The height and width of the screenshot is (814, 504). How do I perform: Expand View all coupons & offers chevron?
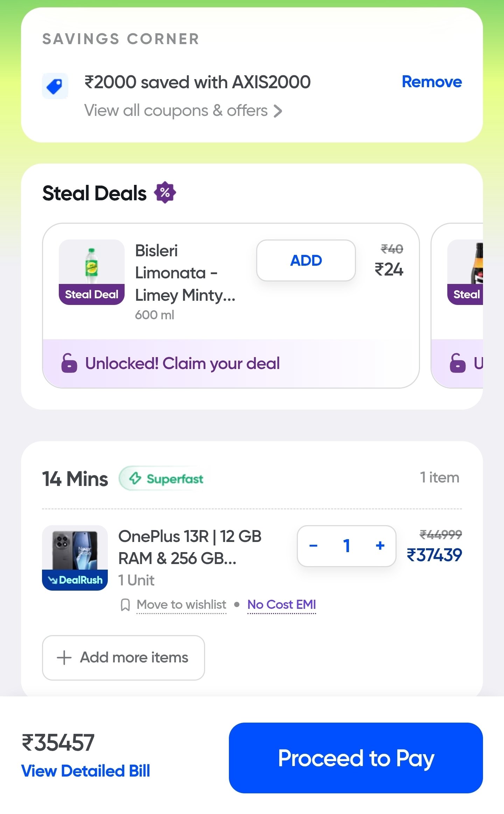coord(278,111)
